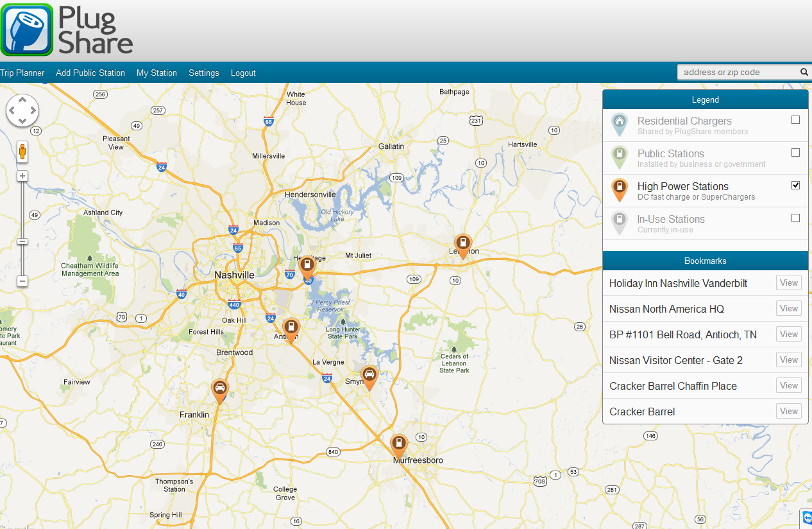This screenshot has width=812, height=529.
Task: Focus the address or zip code field
Action: click(738, 73)
